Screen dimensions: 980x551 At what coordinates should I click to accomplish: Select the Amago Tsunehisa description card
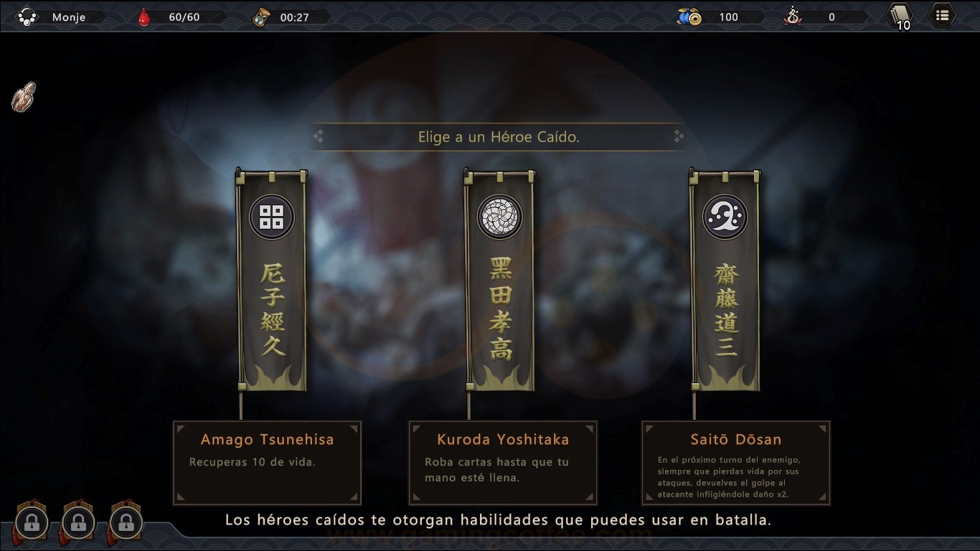[x=267, y=463]
